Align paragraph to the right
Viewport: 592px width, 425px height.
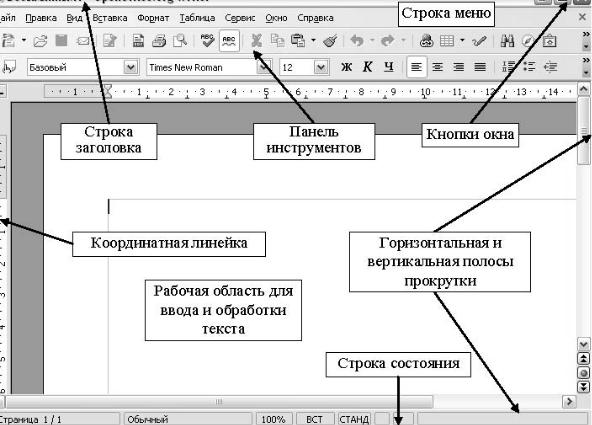(x=459, y=67)
